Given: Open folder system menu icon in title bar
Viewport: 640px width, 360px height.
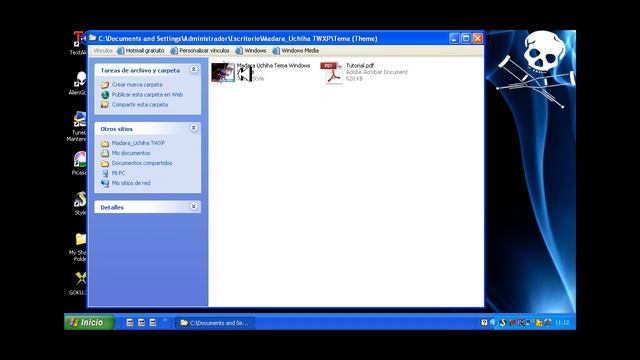Looking at the screenshot, I should coord(93,38).
